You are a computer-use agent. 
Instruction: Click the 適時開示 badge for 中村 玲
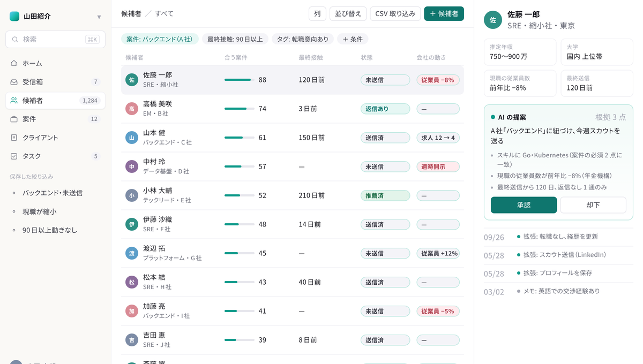[x=438, y=166]
